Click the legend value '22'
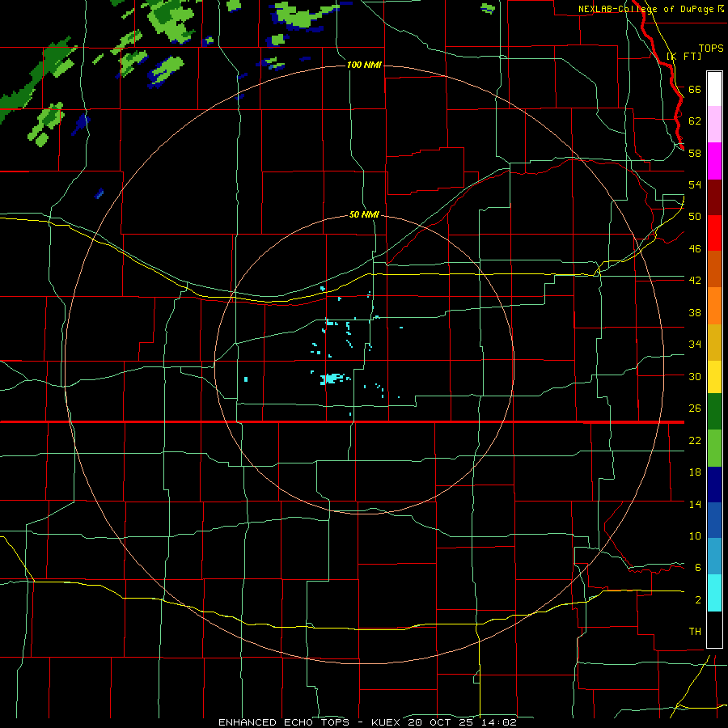This screenshot has width=728, height=728. point(695,440)
